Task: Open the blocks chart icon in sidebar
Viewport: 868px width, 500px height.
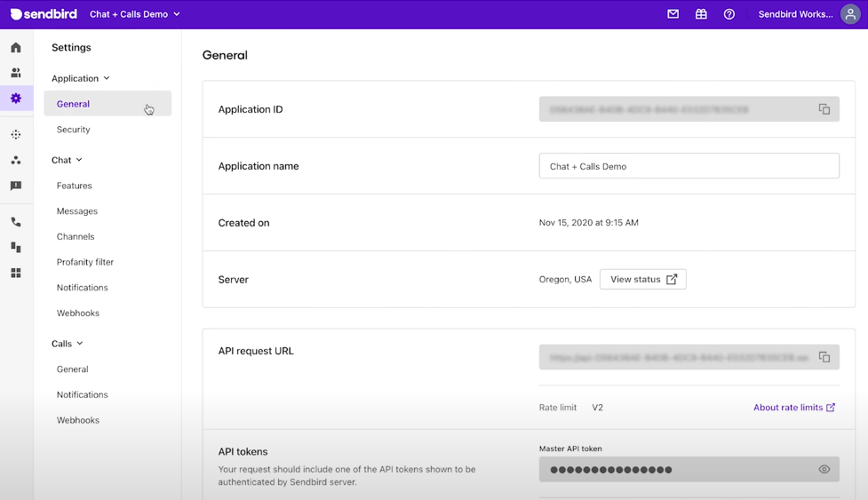Action: coord(16,247)
